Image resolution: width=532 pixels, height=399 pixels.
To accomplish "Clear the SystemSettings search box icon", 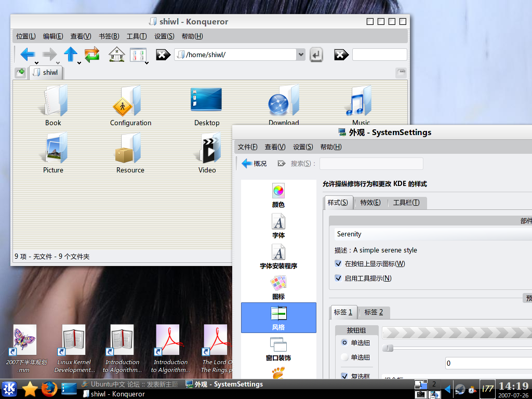I will 281,164.
